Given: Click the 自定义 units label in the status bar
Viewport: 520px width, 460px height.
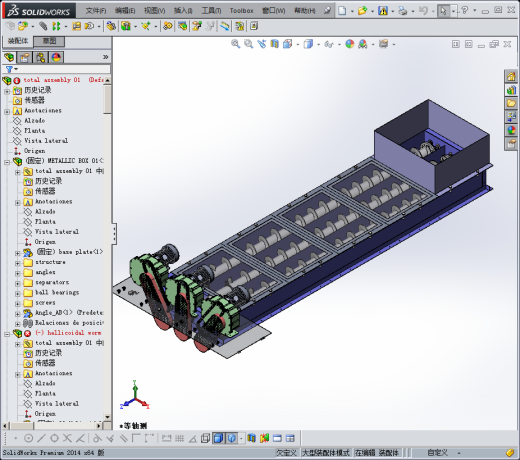Looking at the screenshot, I should click(437, 453).
